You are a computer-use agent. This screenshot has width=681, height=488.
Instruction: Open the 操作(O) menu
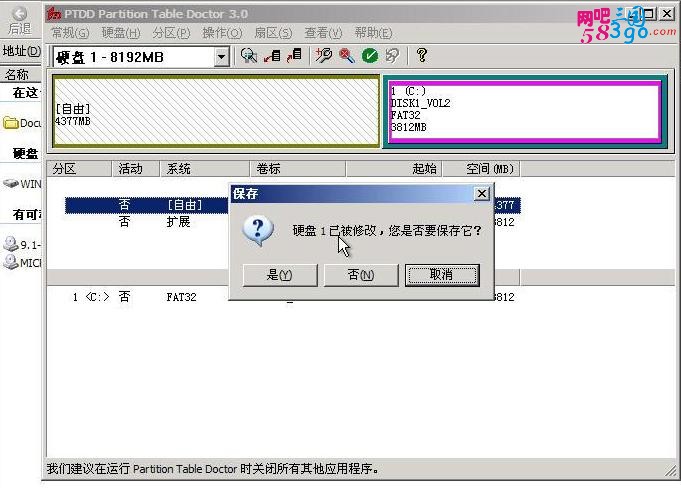click(222, 33)
